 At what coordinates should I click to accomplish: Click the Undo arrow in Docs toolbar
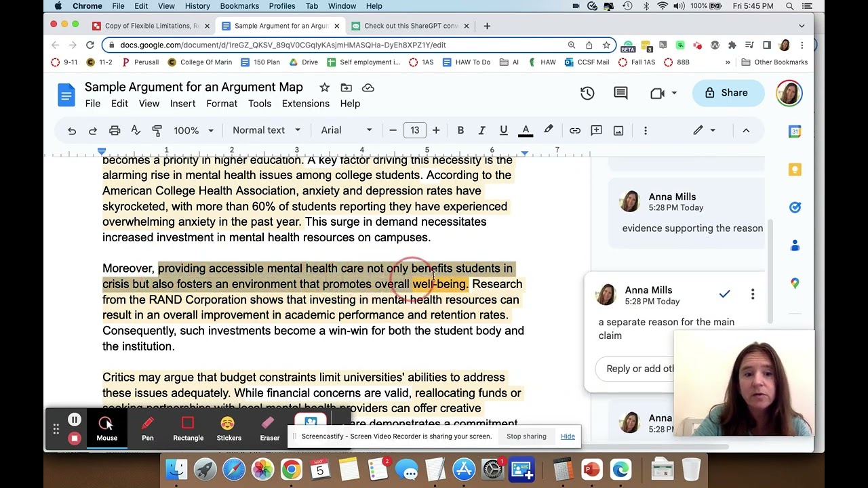click(x=71, y=130)
